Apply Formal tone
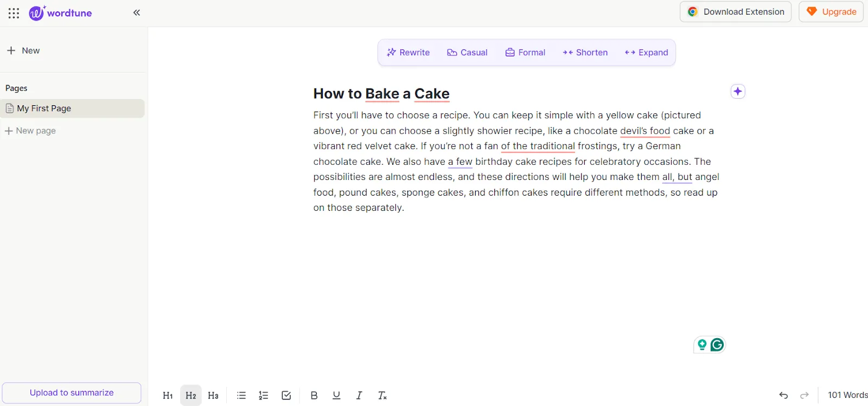The image size is (868, 406). pyautogui.click(x=525, y=53)
